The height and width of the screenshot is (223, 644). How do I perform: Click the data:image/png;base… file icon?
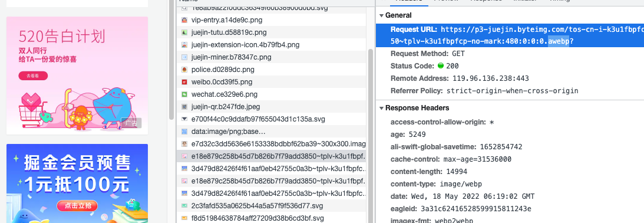184,132
